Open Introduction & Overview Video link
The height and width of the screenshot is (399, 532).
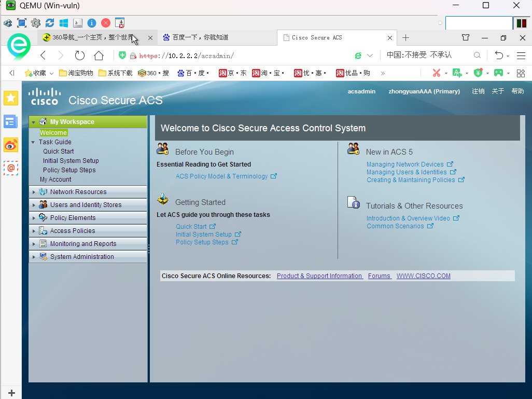point(408,218)
